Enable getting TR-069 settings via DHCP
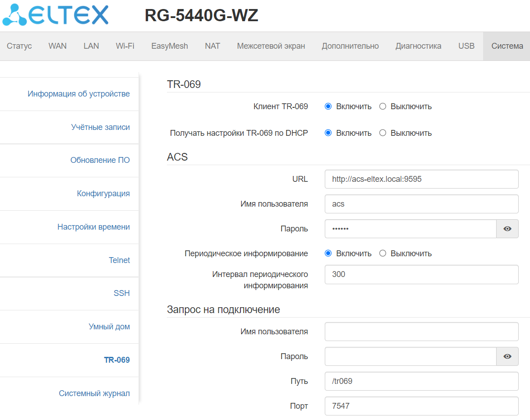Viewport: 530px width, 420px height. point(328,133)
